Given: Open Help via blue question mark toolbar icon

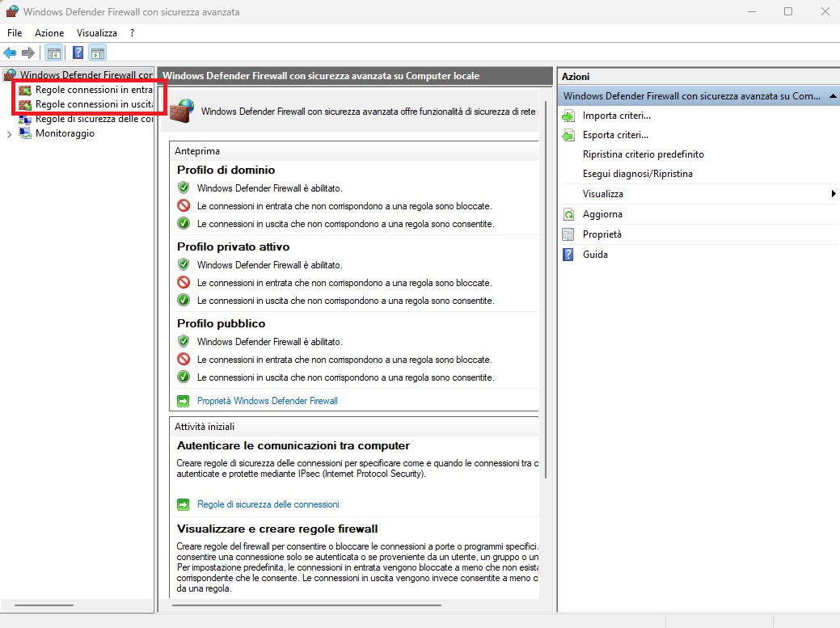Looking at the screenshot, I should point(78,53).
